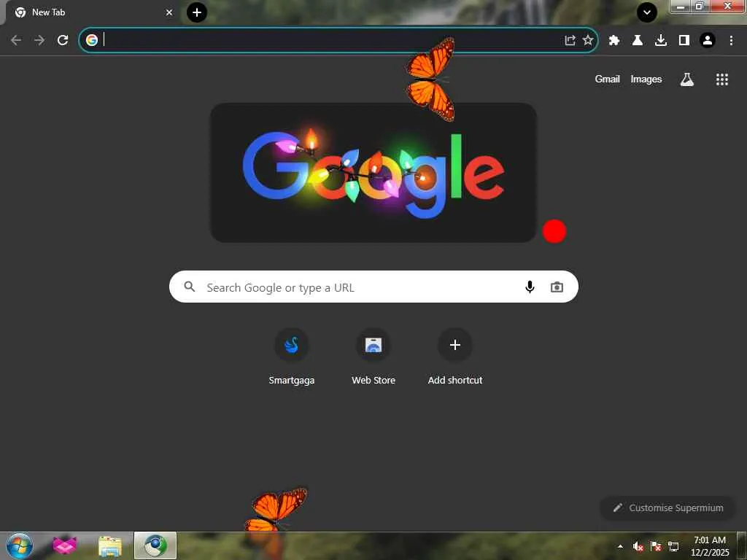Screen dimensions: 747x560
Task: Open the flask experiments toolbar icon
Action: click(638, 41)
